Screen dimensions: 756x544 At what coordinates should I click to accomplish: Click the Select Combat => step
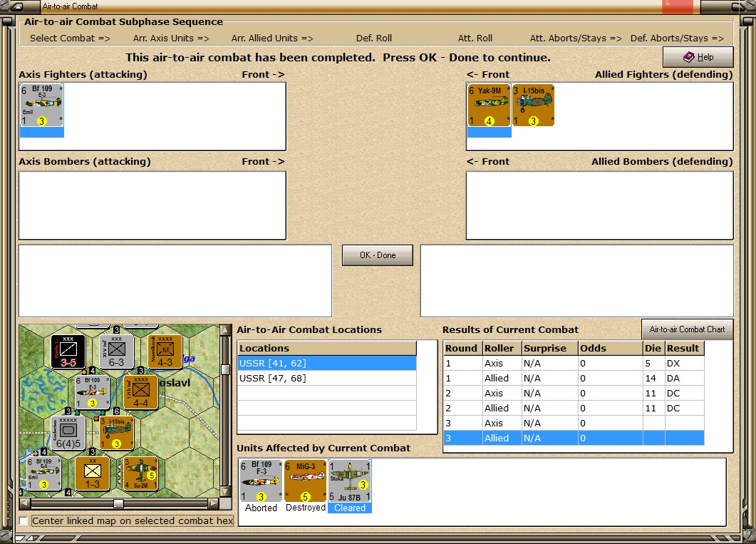(70, 38)
